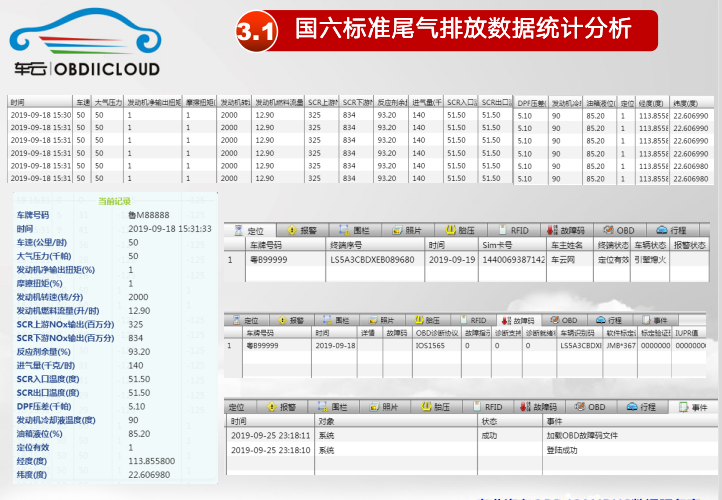Click JMB*367 software calibration cell

point(621,345)
